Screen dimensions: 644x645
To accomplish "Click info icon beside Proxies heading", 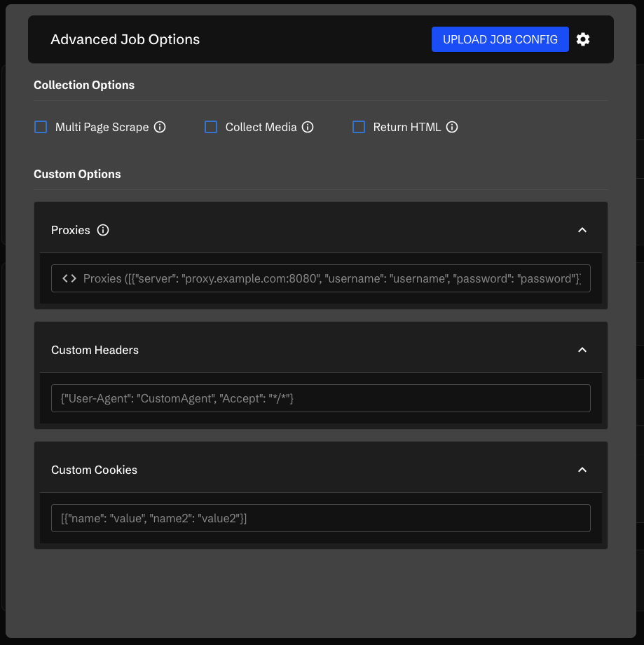I will pos(103,230).
